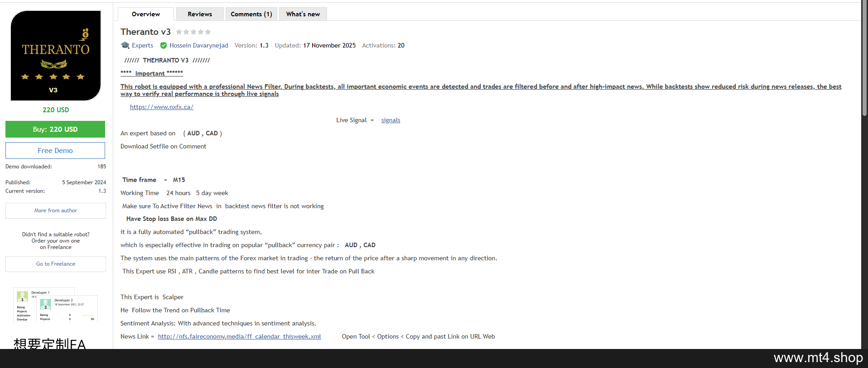Click the Buy: 220 USD button
868x368 pixels.
(x=55, y=129)
